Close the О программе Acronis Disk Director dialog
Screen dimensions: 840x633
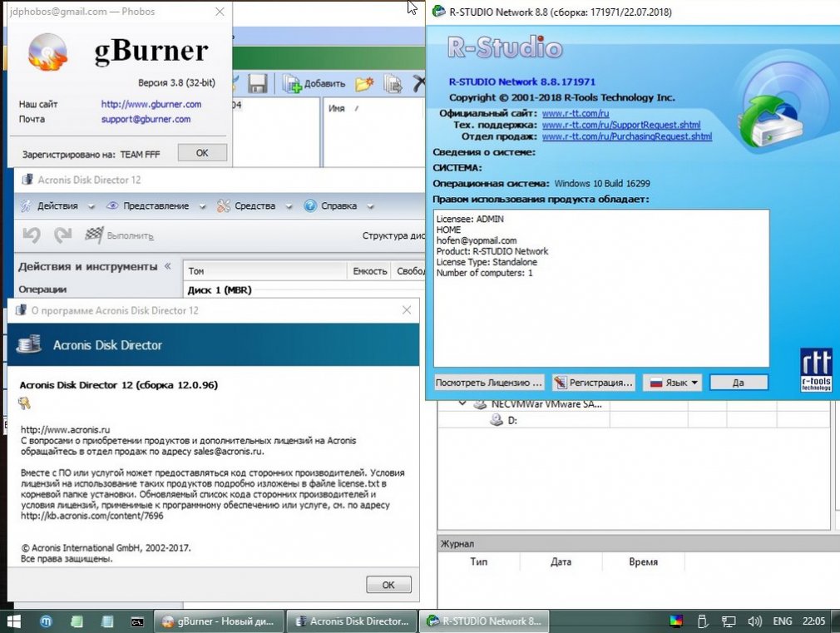(407, 310)
